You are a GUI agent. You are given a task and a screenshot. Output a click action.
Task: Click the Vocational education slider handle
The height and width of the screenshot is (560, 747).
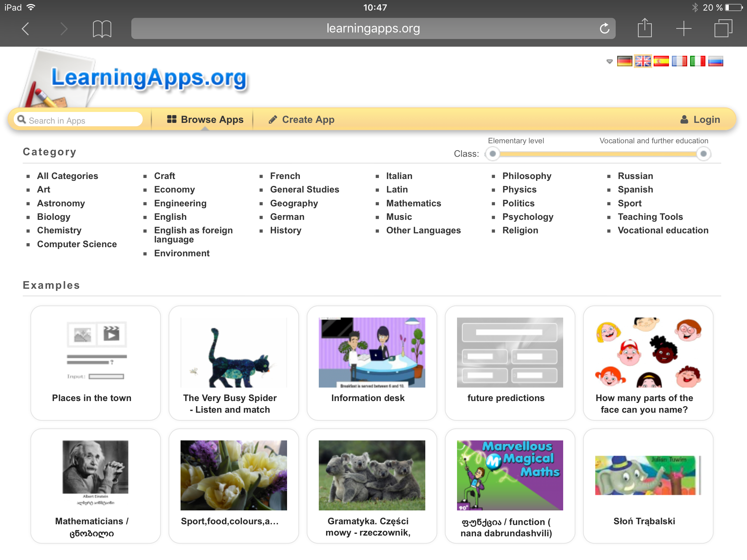704,153
